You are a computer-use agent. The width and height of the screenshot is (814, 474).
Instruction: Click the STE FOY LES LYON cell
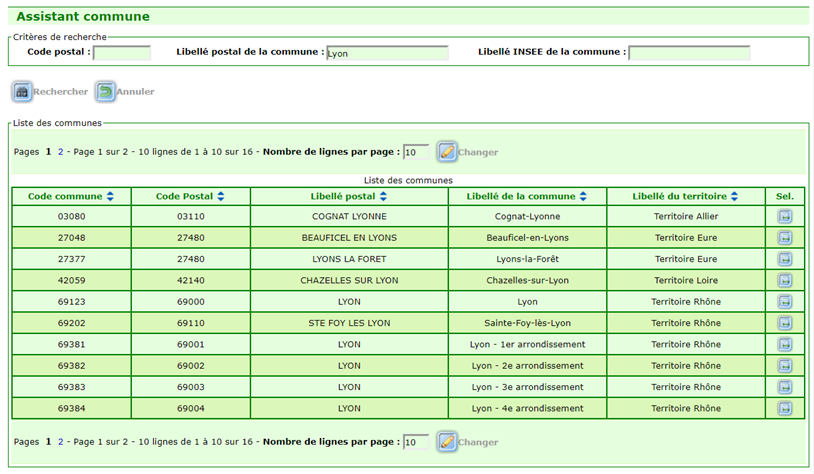(349, 323)
